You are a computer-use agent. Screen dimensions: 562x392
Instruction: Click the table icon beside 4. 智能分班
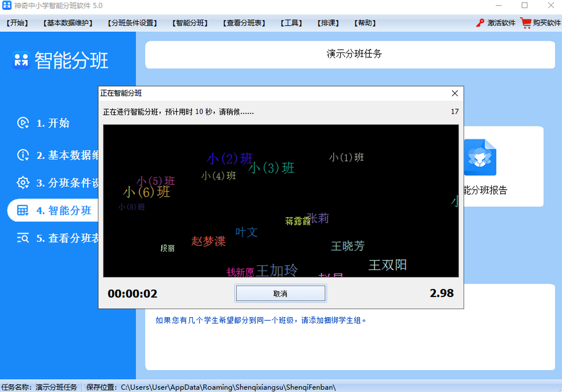(x=23, y=210)
